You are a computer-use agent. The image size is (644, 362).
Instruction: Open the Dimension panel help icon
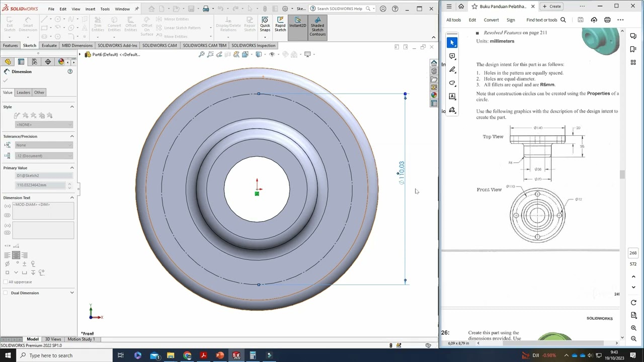[70, 71]
